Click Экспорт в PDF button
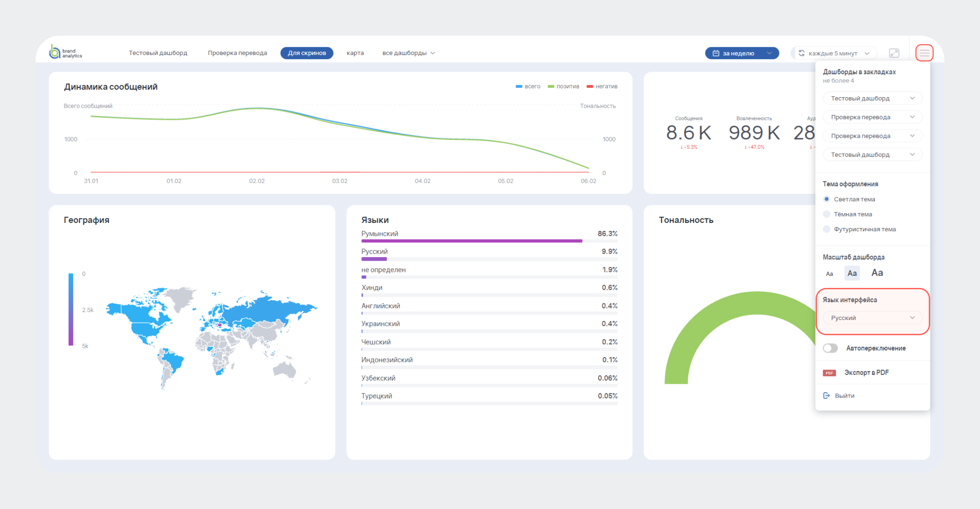980x509 pixels. pos(866,373)
